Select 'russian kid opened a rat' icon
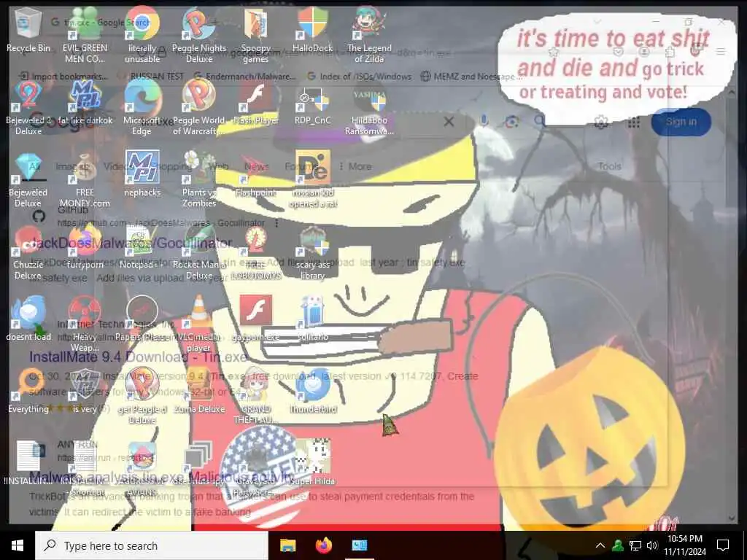Viewport: 747px width, 560px height. point(312,180)
